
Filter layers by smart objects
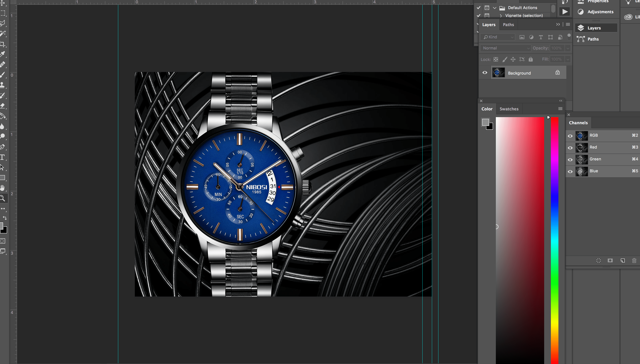tap(560, 37)
